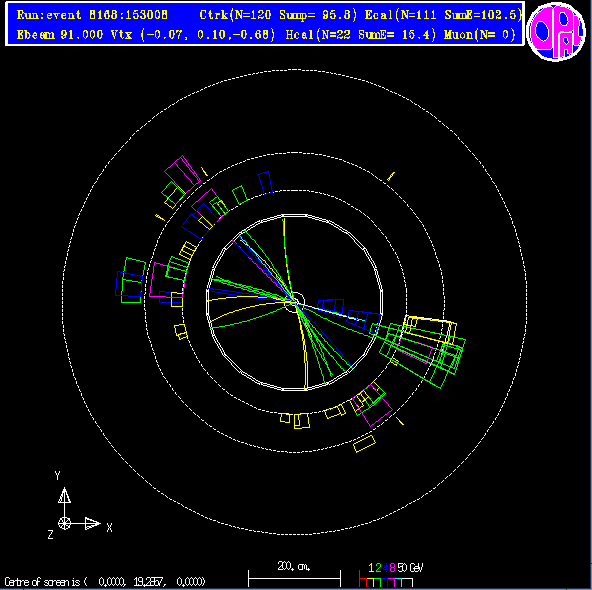Click the green 2 GeV legend number
Image resolution: width=592 pixels, height=590 pixels.
point(378,568)
